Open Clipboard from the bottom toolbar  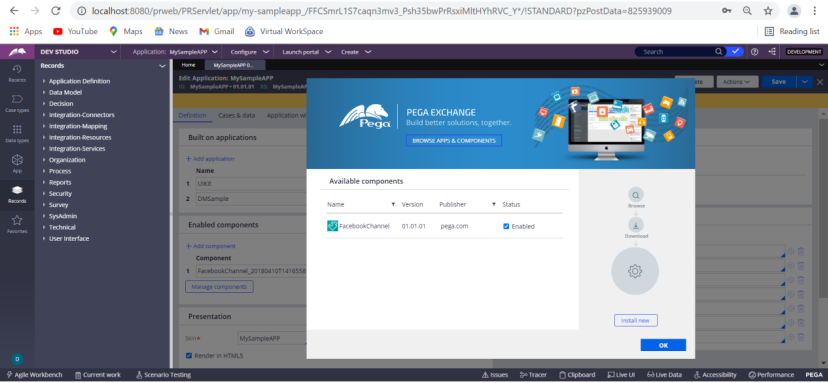577,375
